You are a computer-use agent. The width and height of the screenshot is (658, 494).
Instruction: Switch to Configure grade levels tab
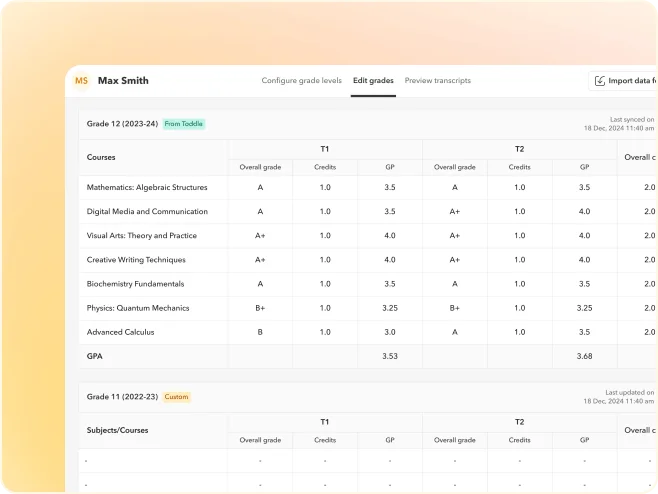point(301,81)
